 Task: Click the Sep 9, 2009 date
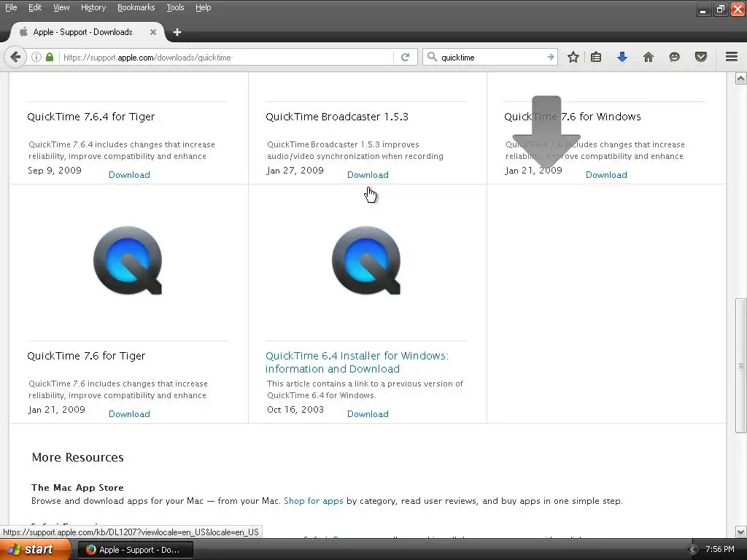point(55,171)
